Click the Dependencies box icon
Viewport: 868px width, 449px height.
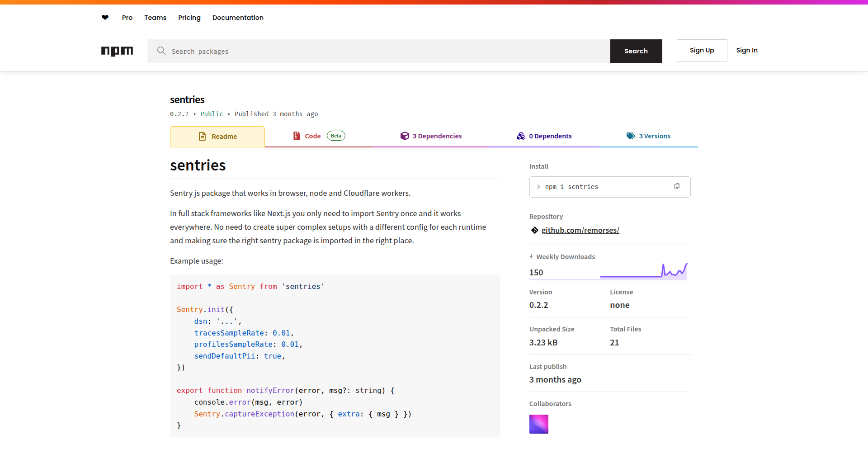click(x=405, y=136)
